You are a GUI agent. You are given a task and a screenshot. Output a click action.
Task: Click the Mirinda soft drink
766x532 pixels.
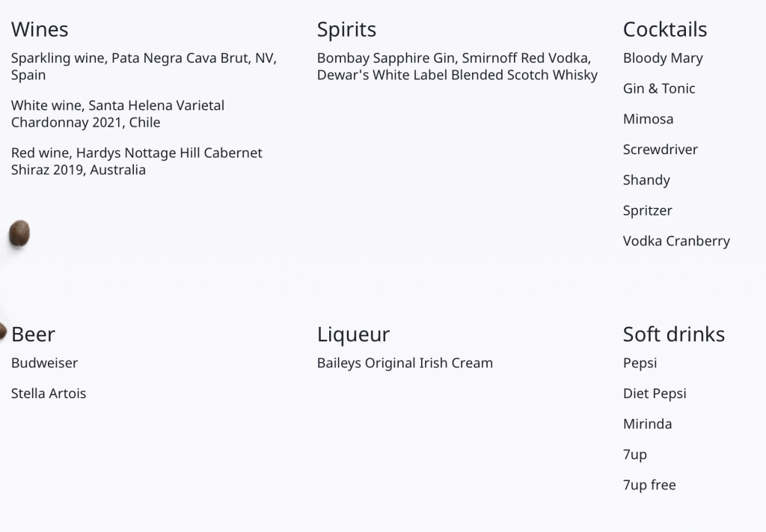point(647,424)
